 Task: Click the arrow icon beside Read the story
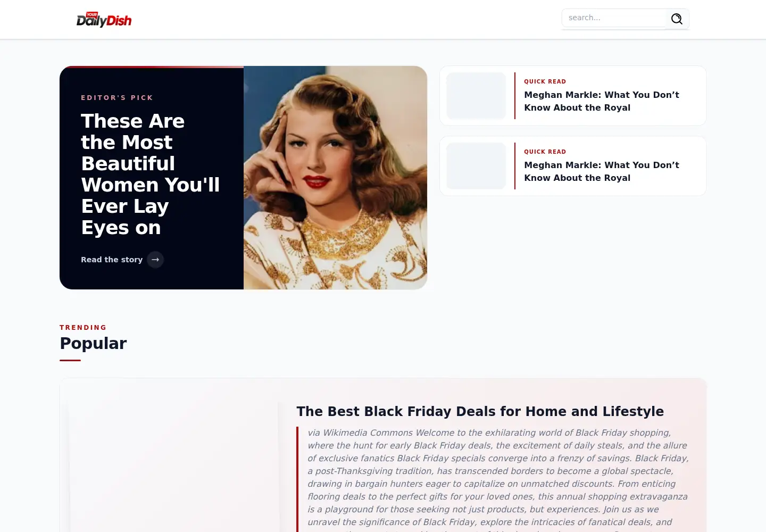155,260
